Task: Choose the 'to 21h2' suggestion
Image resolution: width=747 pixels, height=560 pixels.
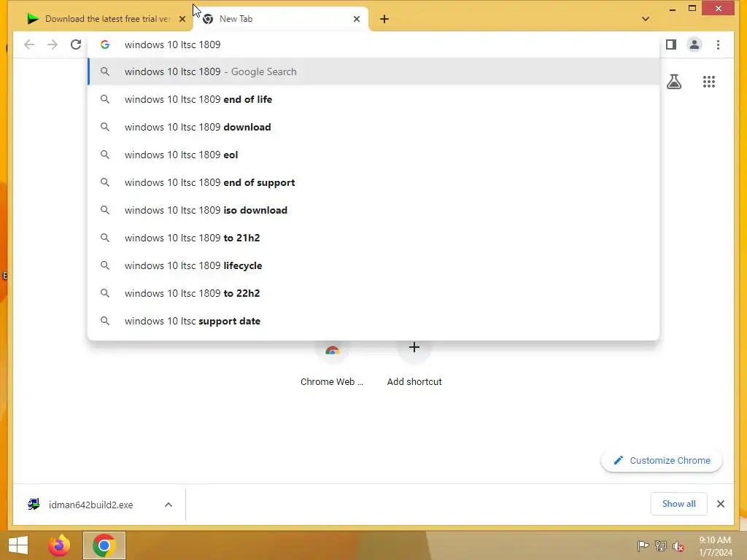Action: tap(374, 238)
